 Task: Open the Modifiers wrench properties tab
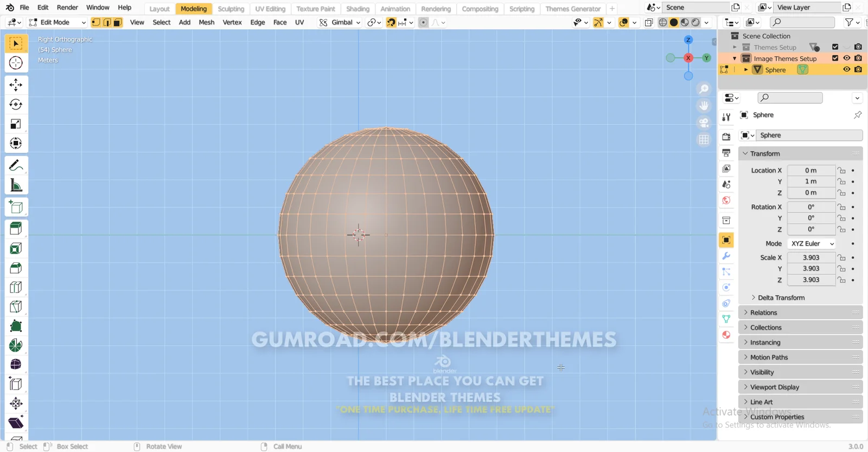point(726,256)
